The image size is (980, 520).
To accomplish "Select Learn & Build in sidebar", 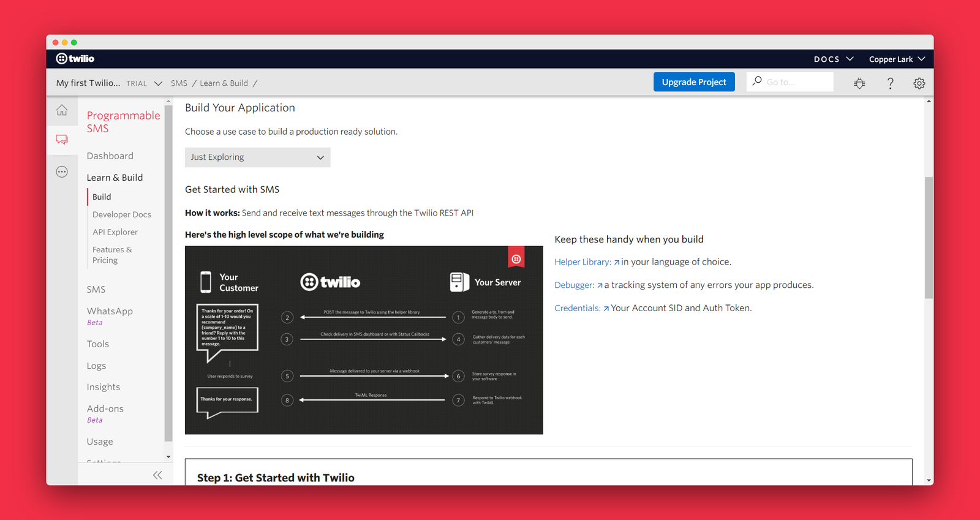I will (x=115, y=178).
